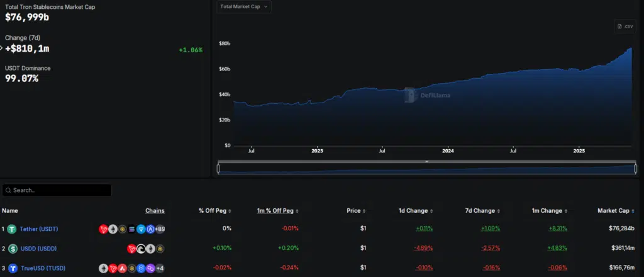
Task: Click the Tron chain icon in USDD row
Action: [x=131, y=249]
